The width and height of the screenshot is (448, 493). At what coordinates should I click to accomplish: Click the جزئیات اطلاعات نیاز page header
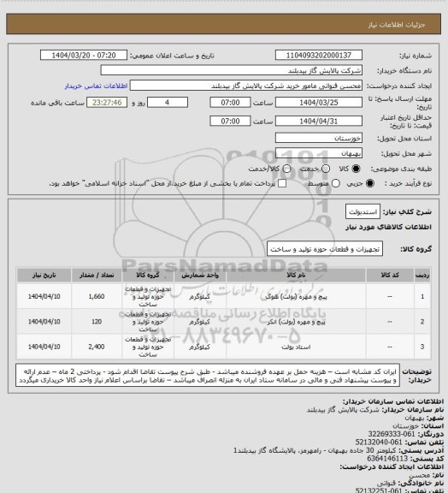(x=397, y=25)
